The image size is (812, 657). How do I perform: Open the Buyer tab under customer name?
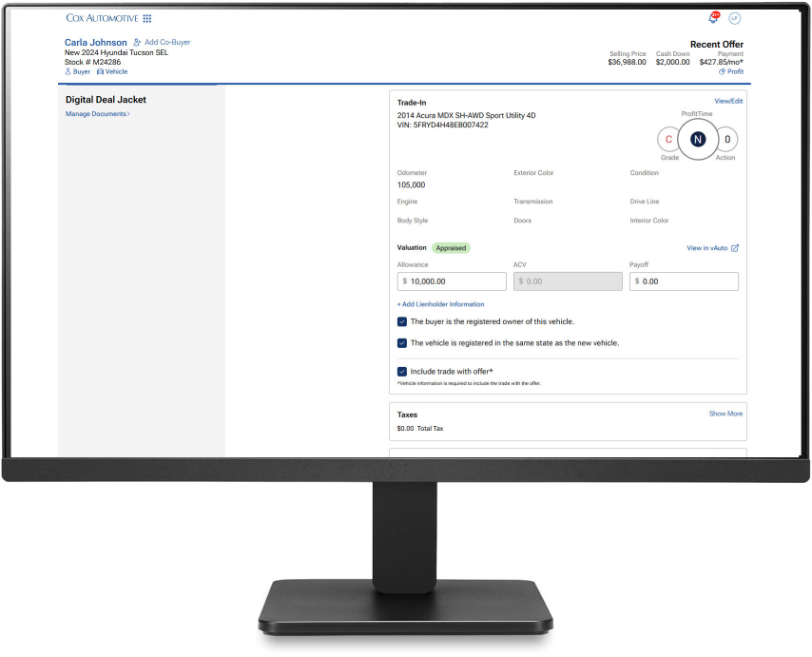[77, 71]
